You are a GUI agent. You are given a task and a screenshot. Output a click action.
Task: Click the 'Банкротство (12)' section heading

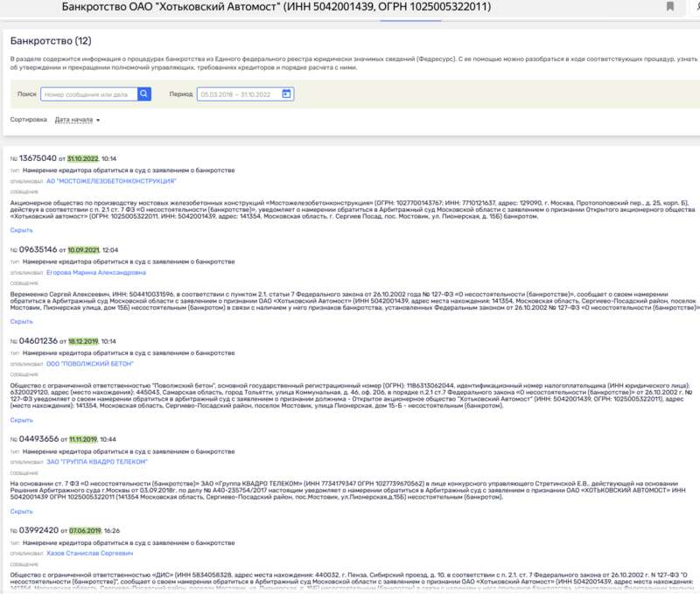coord(51,41)
